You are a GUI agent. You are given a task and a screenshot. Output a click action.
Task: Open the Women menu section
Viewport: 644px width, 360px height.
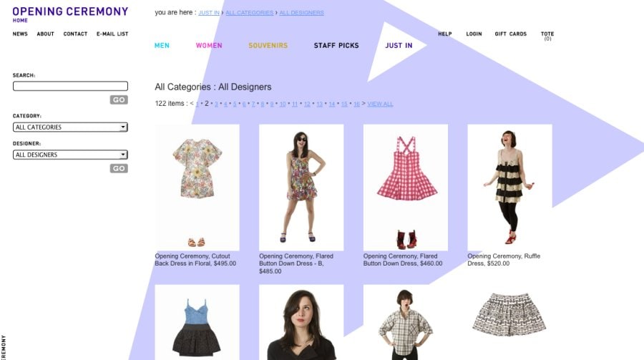(x=209, y=46)
